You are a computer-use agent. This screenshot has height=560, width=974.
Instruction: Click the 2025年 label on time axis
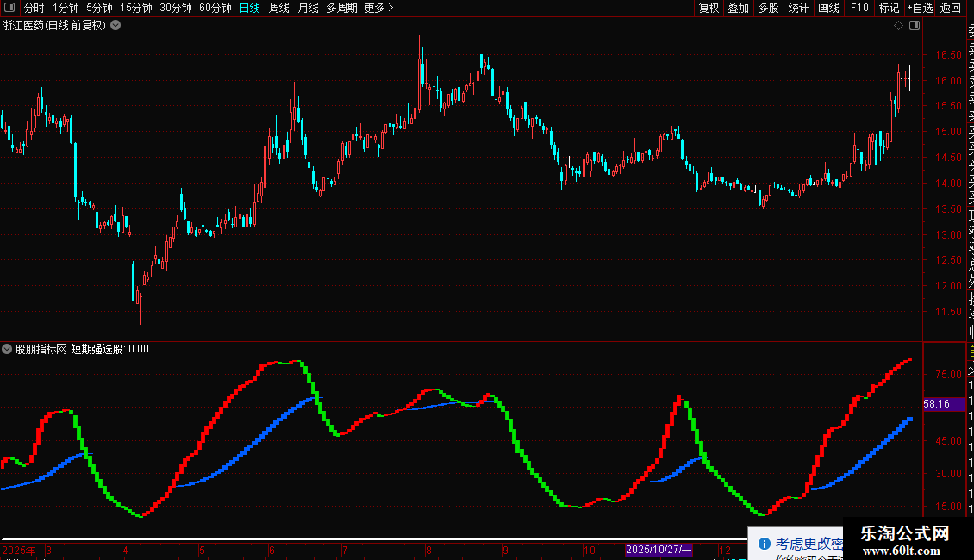click(19, 550)
